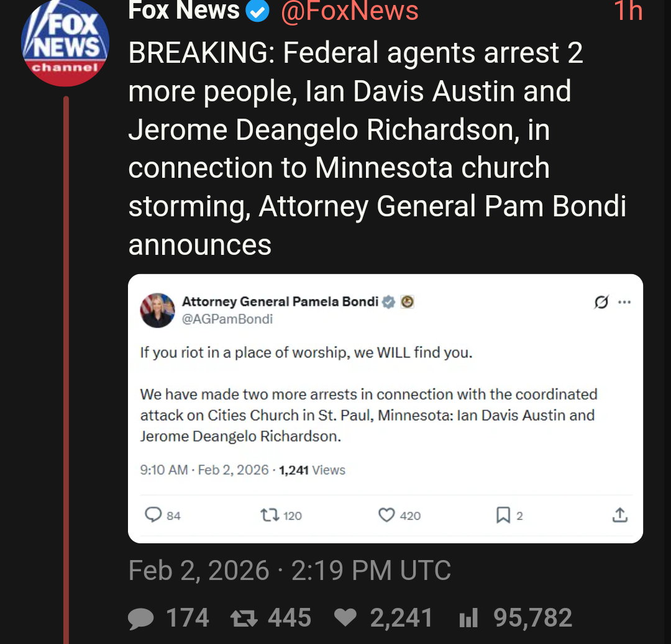
Task: Click the blue verified badge by Fox News
Action: tap(258, 11)
